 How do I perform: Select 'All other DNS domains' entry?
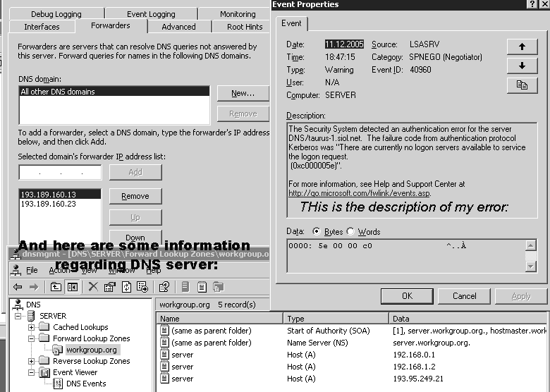[x=115, y=92]
